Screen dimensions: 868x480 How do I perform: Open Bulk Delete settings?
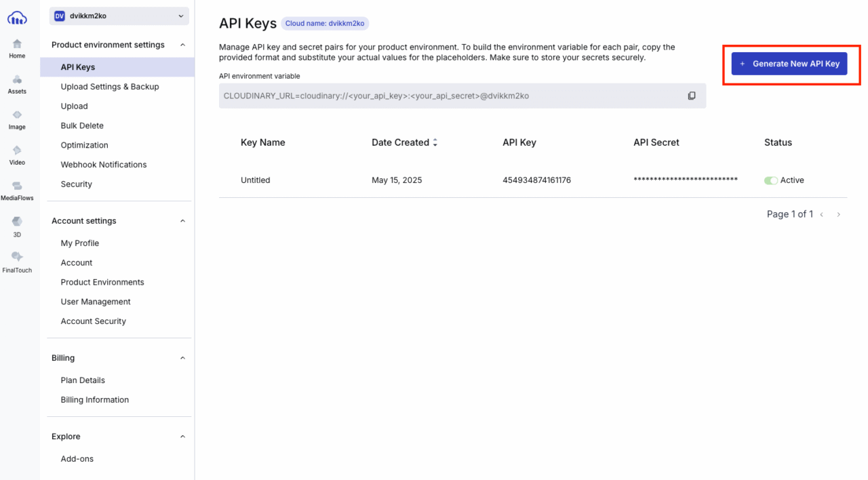[x=82, y=126]
